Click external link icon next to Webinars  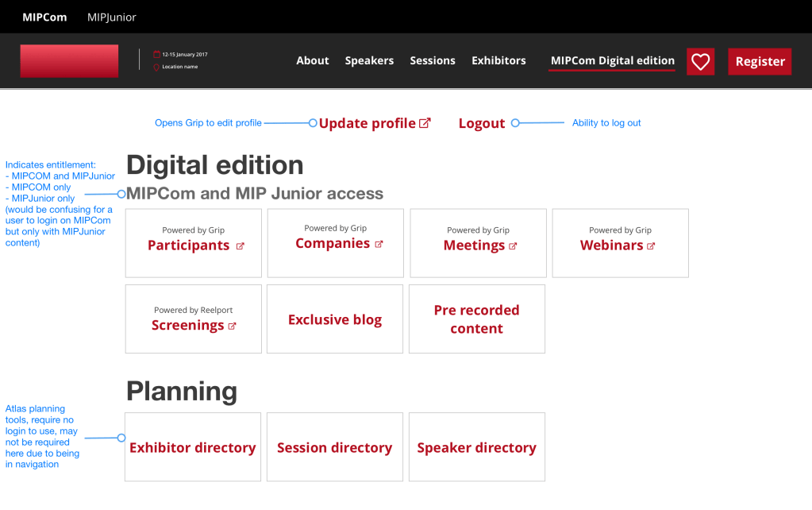(x=651, y=246)
